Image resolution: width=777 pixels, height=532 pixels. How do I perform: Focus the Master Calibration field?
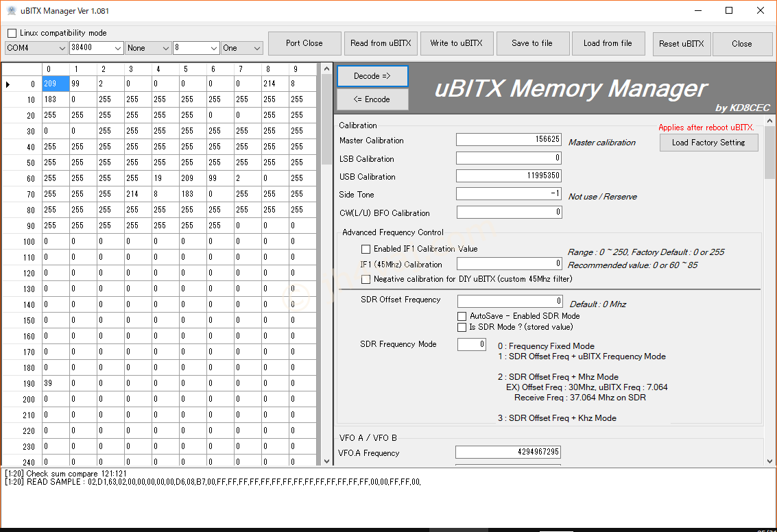[509, 140]
